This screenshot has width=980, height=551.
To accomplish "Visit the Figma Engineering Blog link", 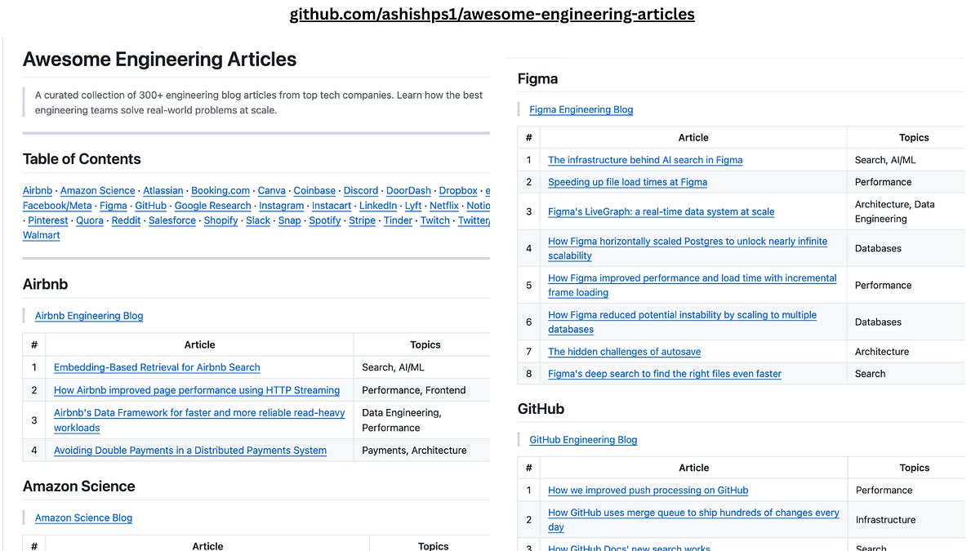I will pyautogui.click(x=581, y=109).
